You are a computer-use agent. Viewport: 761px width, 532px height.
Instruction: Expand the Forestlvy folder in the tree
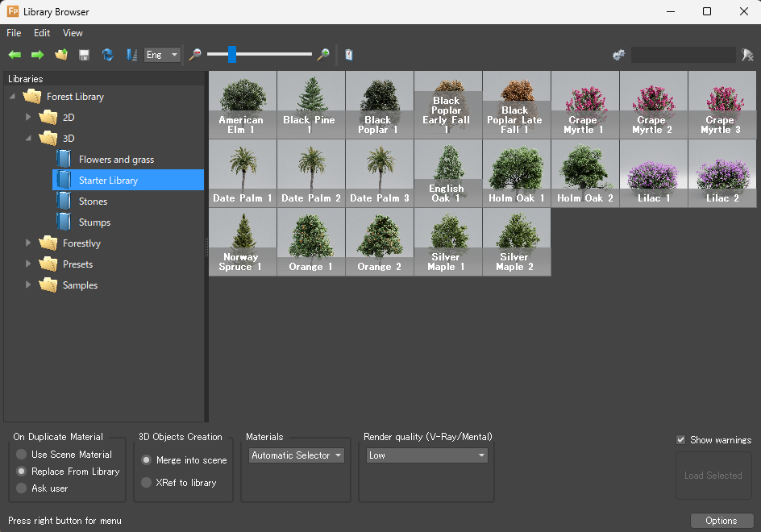pos(28,243)
